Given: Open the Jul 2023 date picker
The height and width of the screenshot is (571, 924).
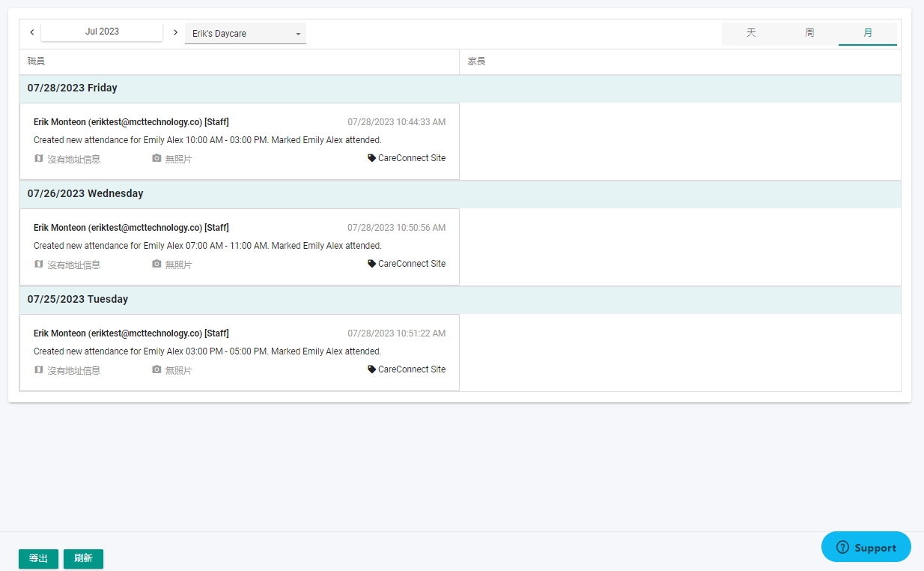Looking at the screenshot, I should click(x=102, y=31).
